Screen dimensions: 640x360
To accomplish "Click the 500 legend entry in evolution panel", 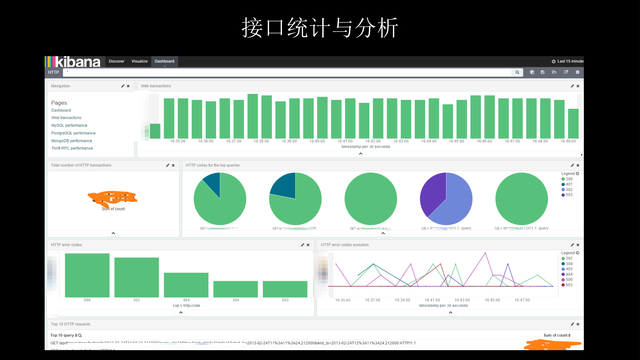I will pos(567,280).
